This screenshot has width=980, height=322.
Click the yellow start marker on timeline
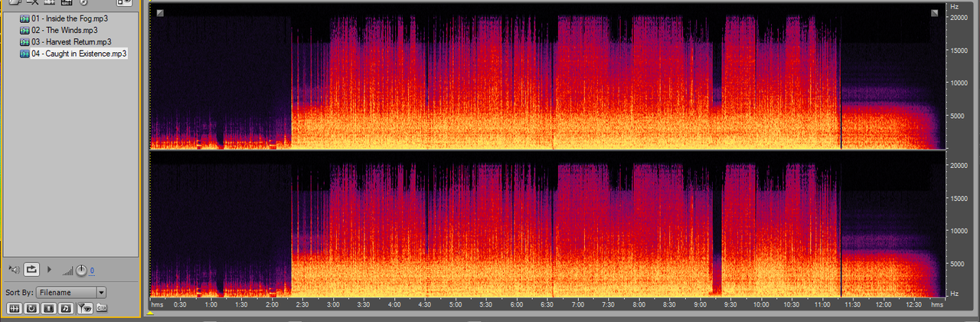tap(150, 312)
